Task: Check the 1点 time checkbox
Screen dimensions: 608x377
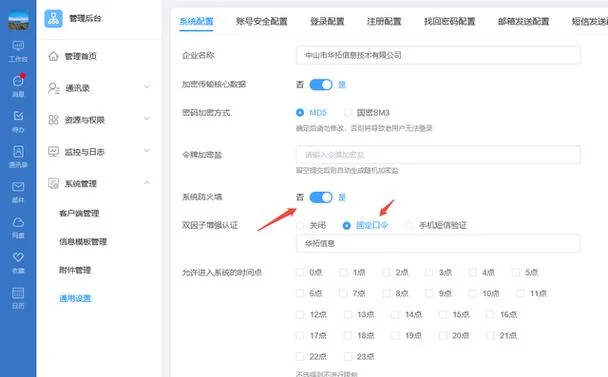Action: point(343,272)
